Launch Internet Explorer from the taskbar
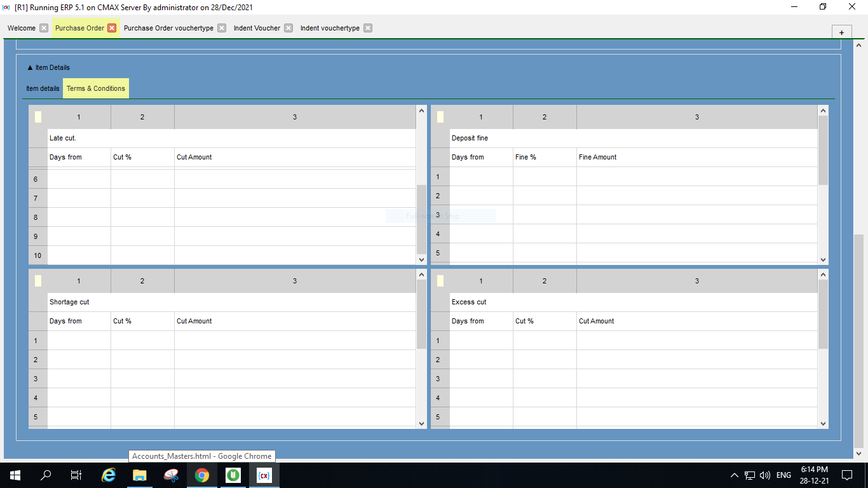Image resolution: width=868 pixels, height=488 pixels. click(109, 475)
